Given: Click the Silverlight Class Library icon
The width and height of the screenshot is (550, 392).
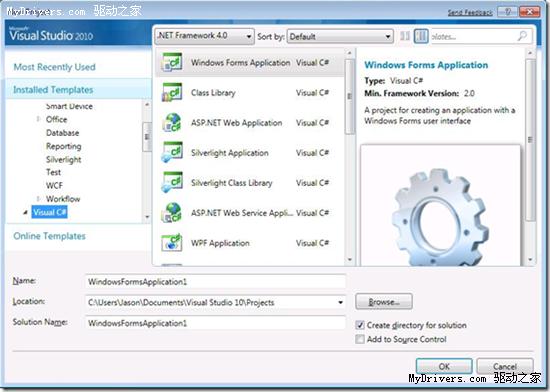Looking at the screenshot, I should pos(172,183).
